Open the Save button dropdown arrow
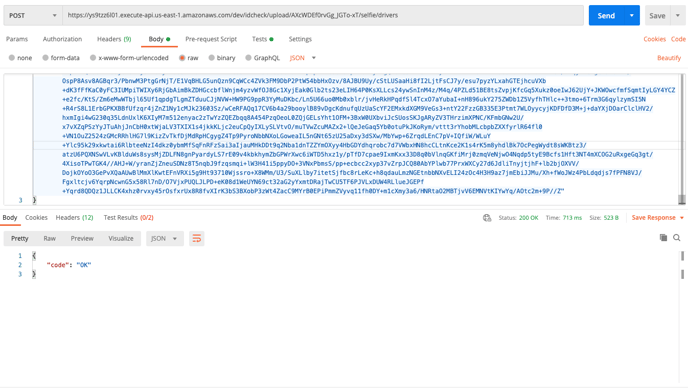This screenshot has height=388, width=688. pyautogui.click(x=677, y=15)
